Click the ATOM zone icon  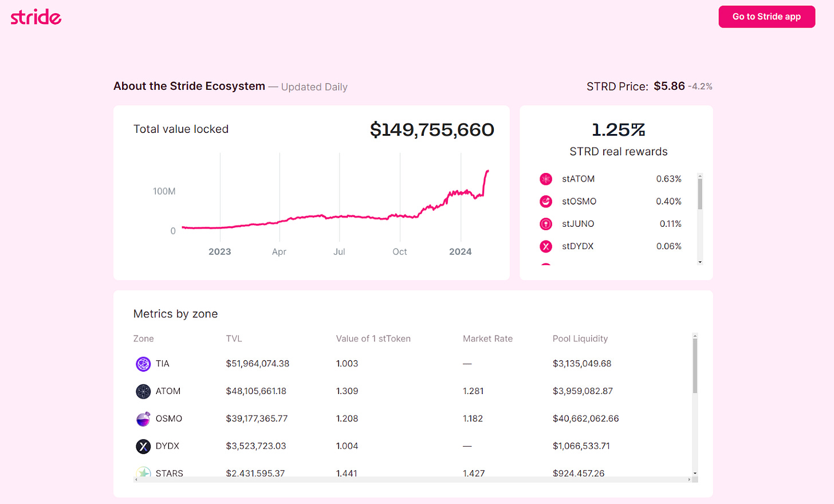pyautogui.click(x=143, y=391)
